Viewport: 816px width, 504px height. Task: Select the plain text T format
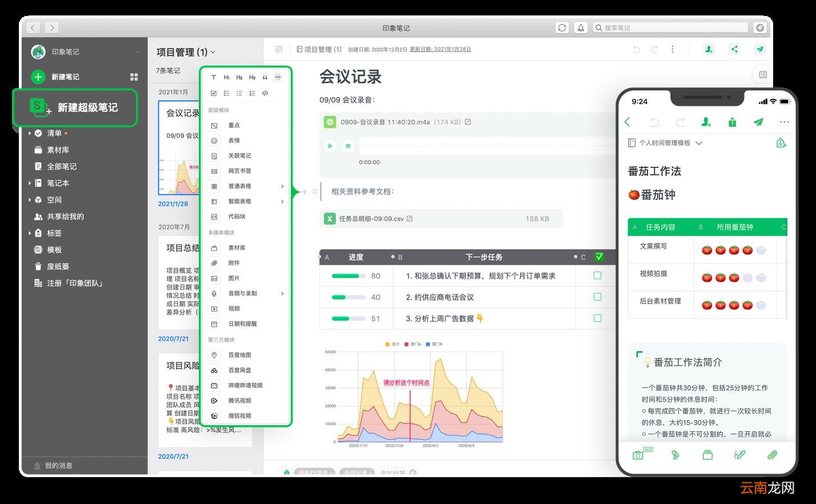pos(214,77)
